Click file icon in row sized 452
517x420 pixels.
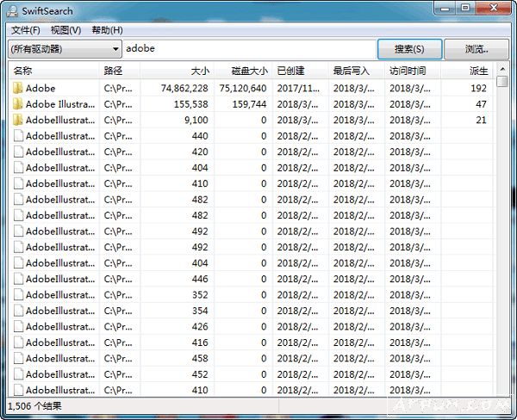tap(18, 374)
